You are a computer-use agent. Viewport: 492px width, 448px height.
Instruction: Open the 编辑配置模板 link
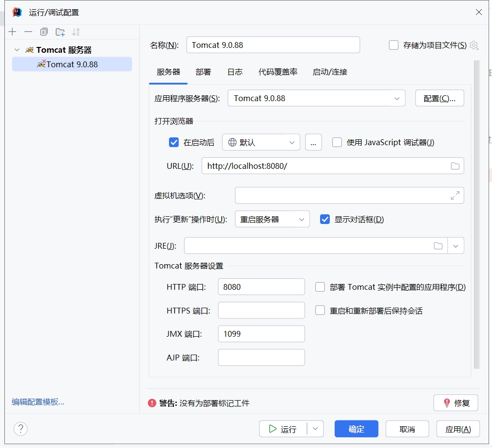38,402
